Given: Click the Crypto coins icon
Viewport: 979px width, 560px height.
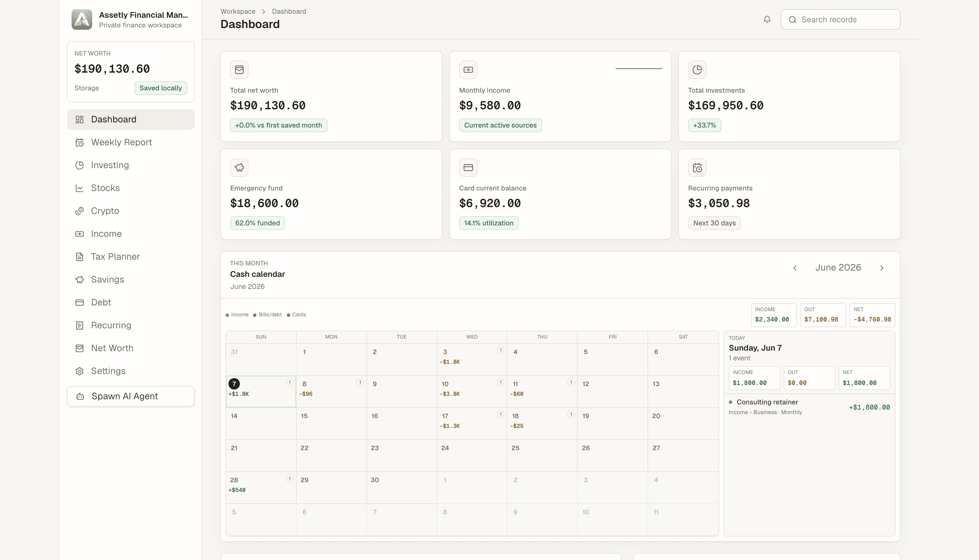Looking at the screenshot, I should click(x=80, y=211).
